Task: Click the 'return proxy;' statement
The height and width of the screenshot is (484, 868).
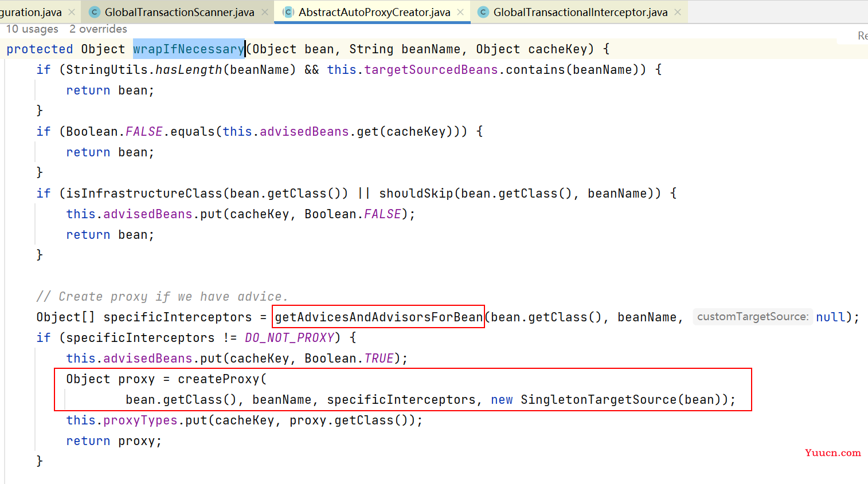Action: 114,441
